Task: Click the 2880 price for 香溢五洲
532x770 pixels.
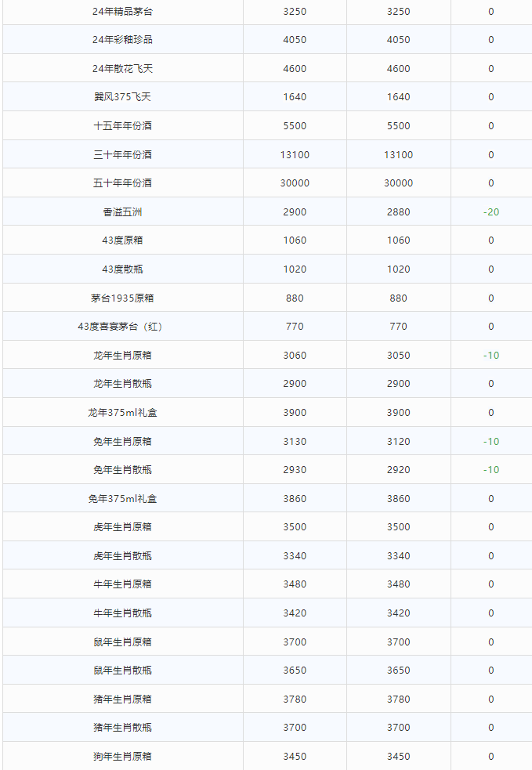Action: click(x=398, y=211)
